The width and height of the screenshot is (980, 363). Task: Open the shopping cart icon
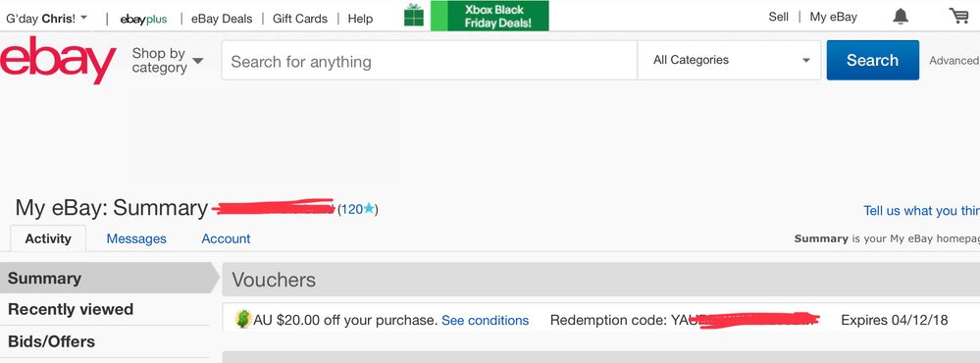point(958,16)
